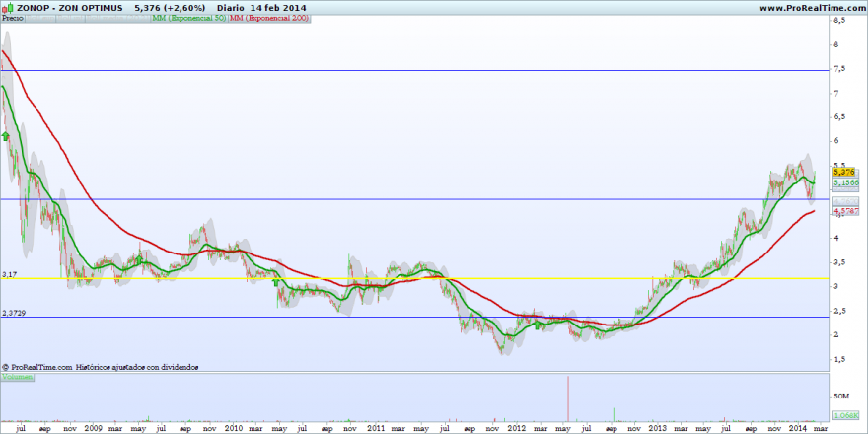Select the Precio indicator label
The width and height of the screenshot is (868, 434).
point(12,18)
